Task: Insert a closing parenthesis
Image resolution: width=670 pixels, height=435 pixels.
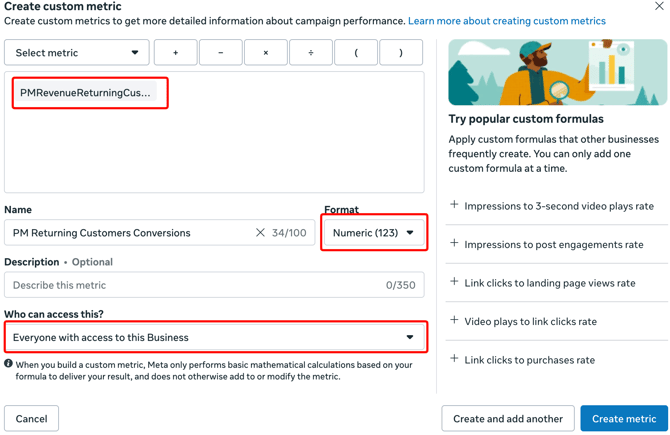Action: point(401,53)
